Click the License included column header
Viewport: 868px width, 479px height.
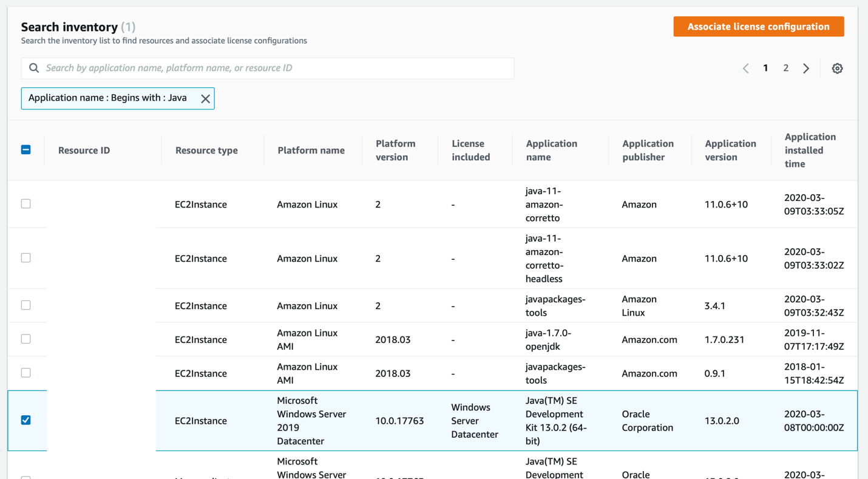[471, 149]
